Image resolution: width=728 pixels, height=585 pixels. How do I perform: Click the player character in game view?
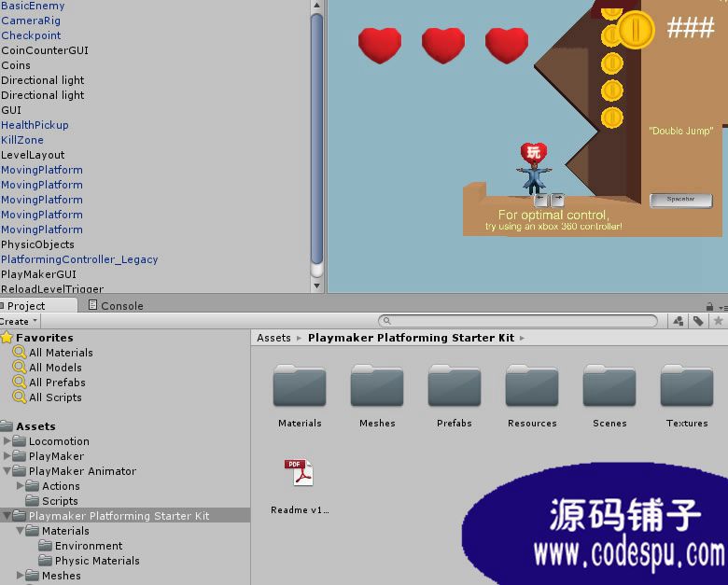(534, 177)
